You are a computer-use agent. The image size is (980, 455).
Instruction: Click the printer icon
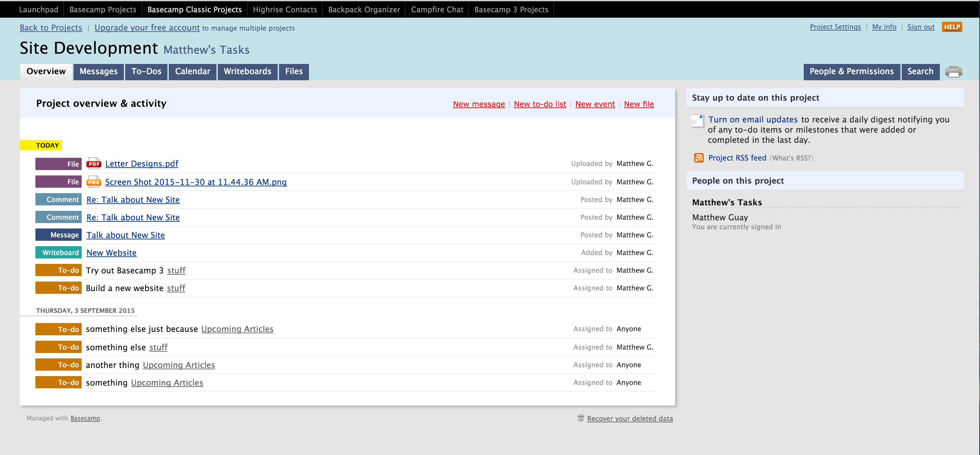click(953, 71)
